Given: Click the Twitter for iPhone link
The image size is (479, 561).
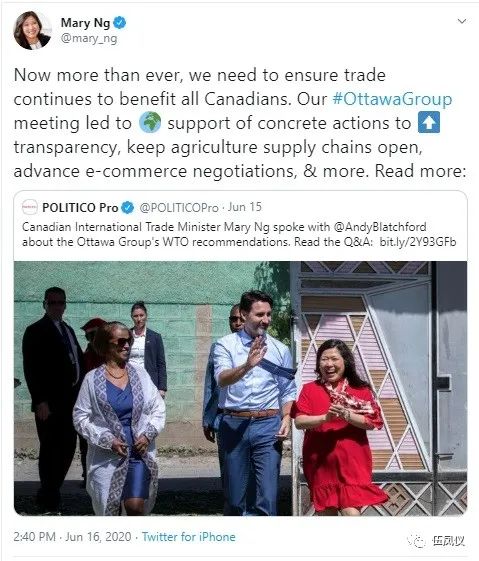Looking at the screenshot, I should click(x=189, y=537).
